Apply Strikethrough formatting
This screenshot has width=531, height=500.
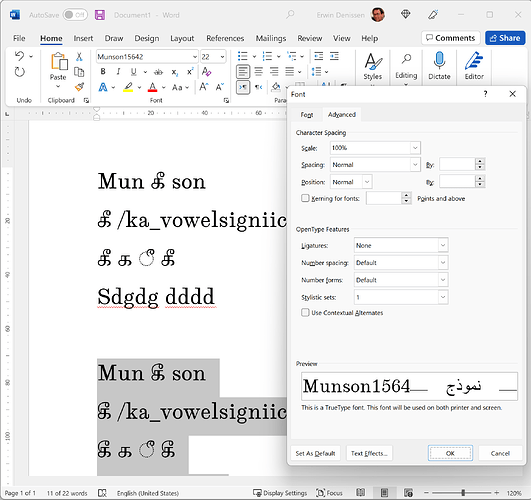[x=158, y=72]
